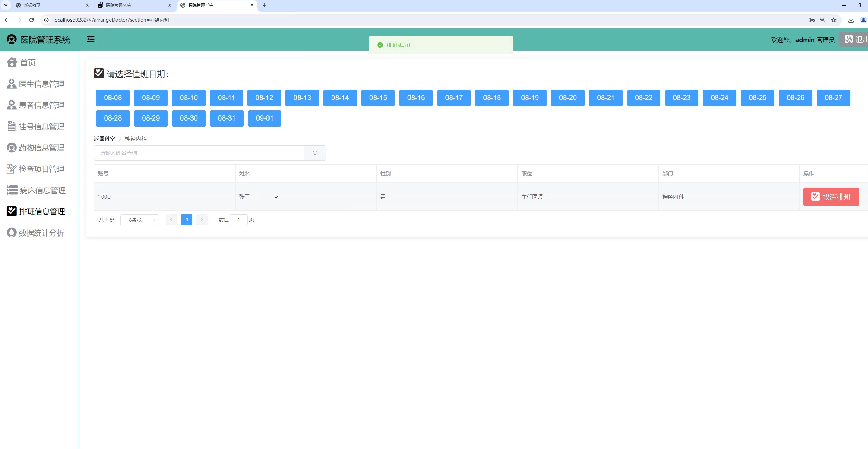Click the browser zoom magnifier icon
The width and height of the screenshot is (868, 449).
pos(823,20)
